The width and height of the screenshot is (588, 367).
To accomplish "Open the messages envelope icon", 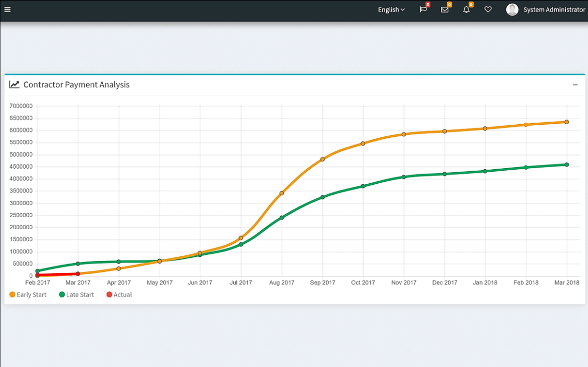I will point(445,9).
